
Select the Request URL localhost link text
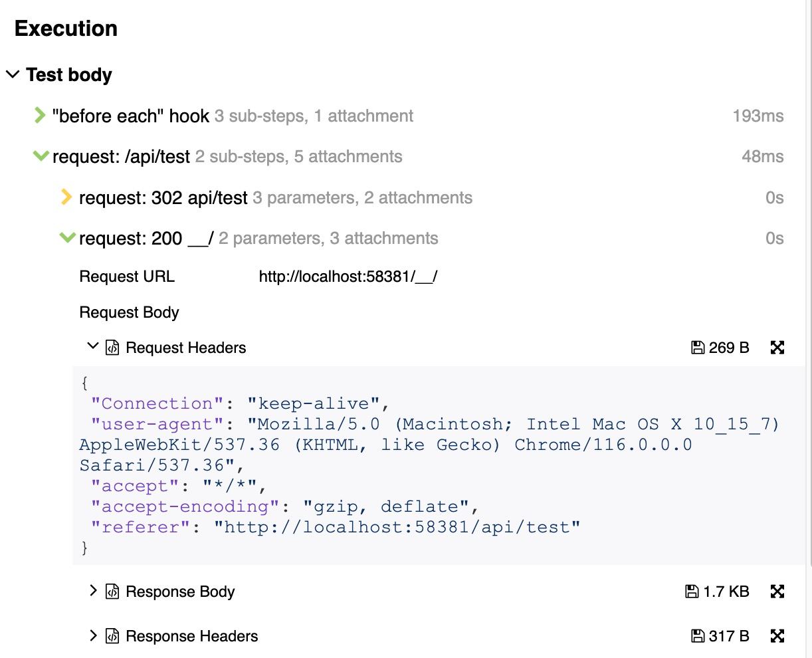(348, 276)
